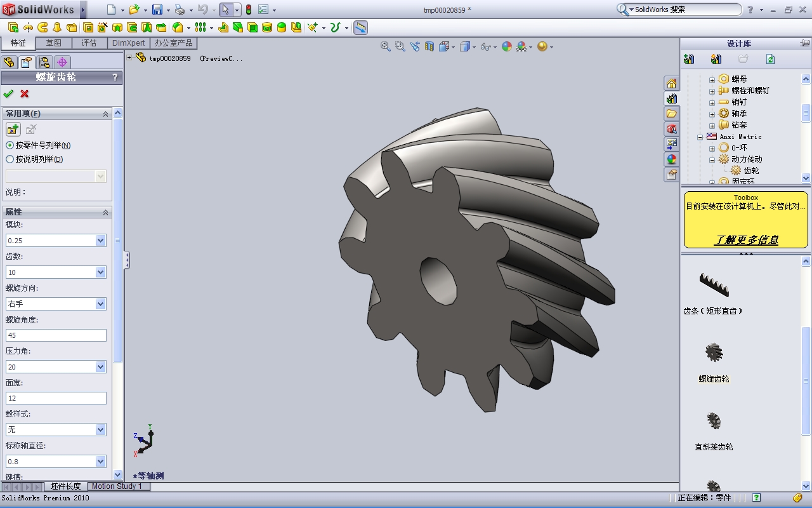Screen dimensions: 812x508
Task: Open SolidWorks Resources home tab icon
Action: click(x=672, y=84)
